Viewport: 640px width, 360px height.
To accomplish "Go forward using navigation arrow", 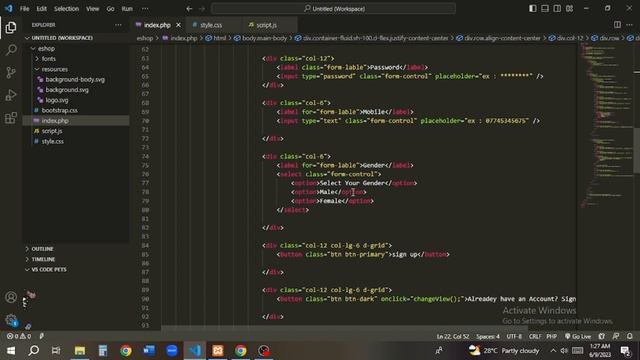I will 202,9.
